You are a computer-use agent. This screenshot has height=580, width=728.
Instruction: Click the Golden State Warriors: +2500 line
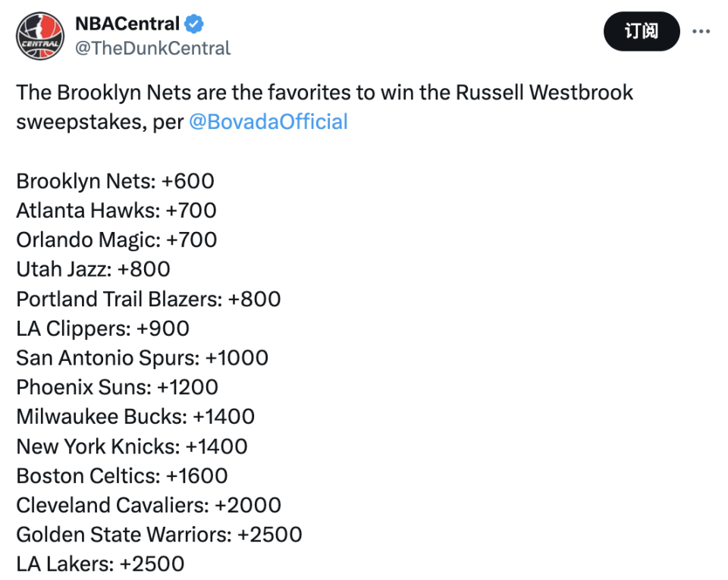pos(159,535)
